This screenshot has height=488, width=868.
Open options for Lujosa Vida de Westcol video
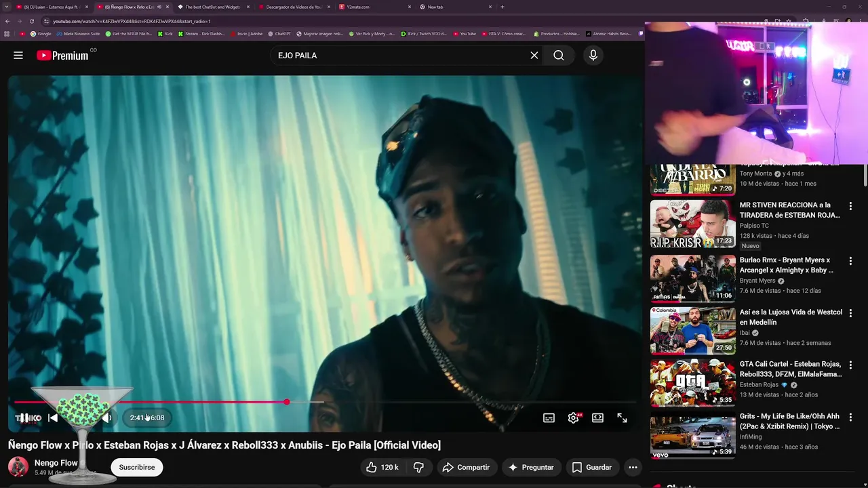click(850, 313)
